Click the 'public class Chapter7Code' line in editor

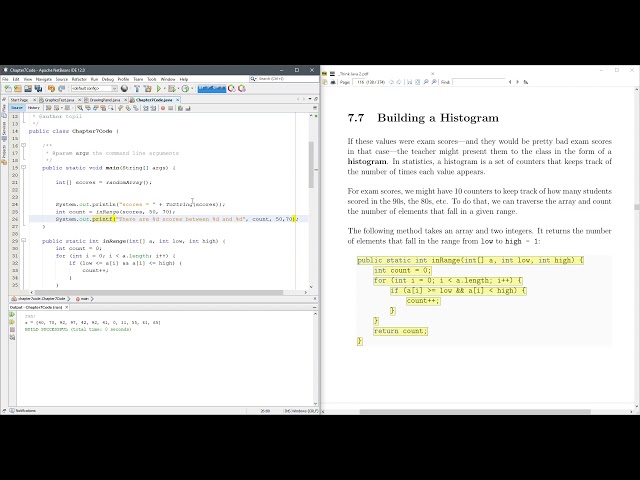pos(73,131)
